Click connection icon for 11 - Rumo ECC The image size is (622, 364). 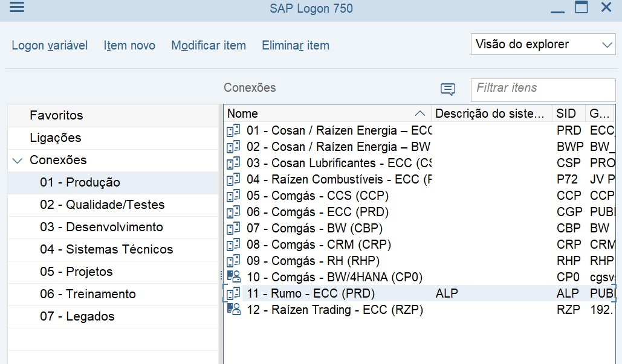(x=233, y=293)
